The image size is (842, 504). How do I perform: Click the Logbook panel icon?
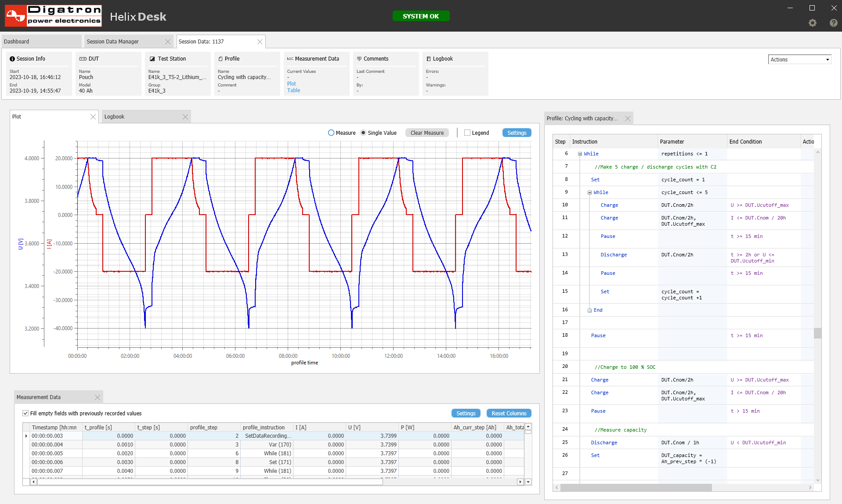[429, 59]
